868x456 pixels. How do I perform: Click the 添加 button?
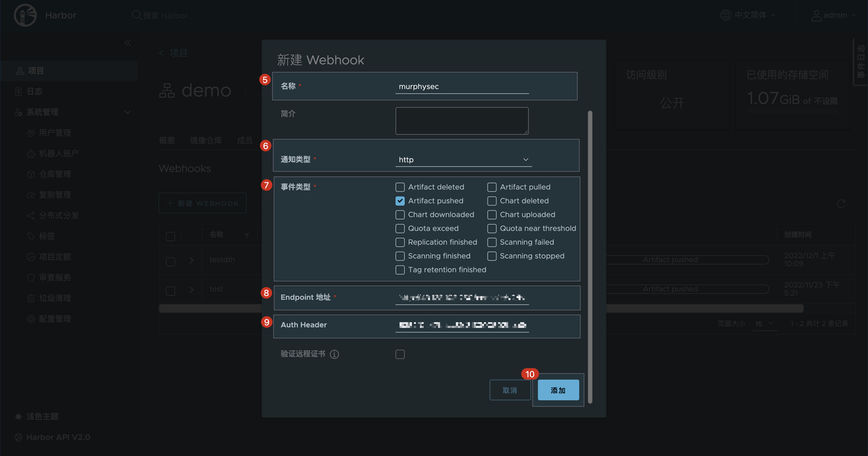tap(558, 390)
